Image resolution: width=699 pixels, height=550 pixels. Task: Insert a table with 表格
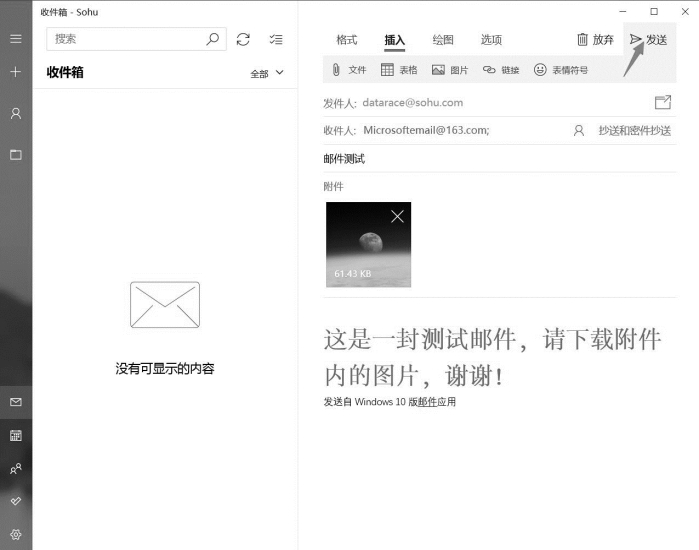399,70
